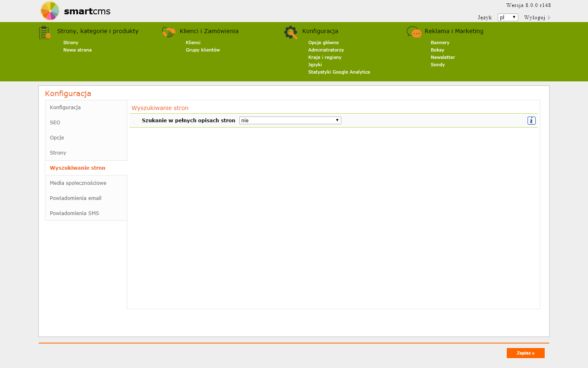Select the Wyszukiwanie stron sidebar tab
Screen dimensions: 588x368
[86, 168]
